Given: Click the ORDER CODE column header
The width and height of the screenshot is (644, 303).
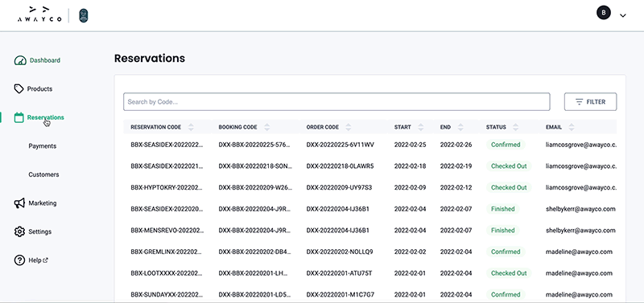Looking at the screenshot, I should (323, 127).
